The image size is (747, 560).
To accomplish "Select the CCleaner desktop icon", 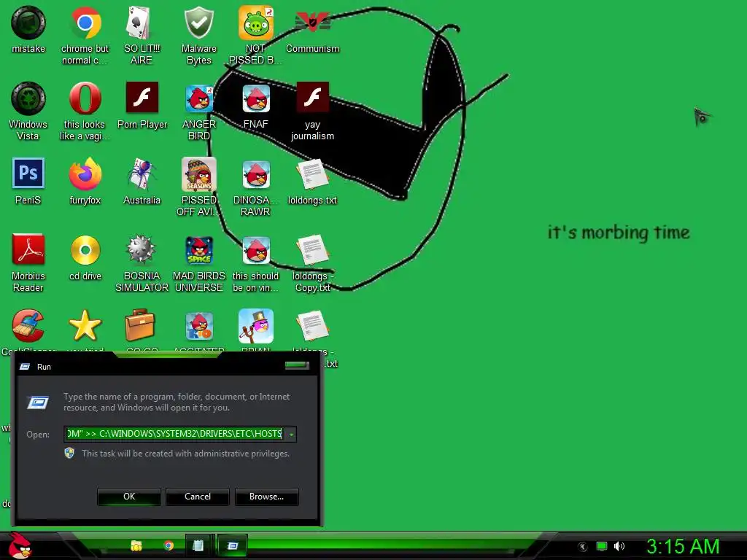I will click(x=28, y=326).
